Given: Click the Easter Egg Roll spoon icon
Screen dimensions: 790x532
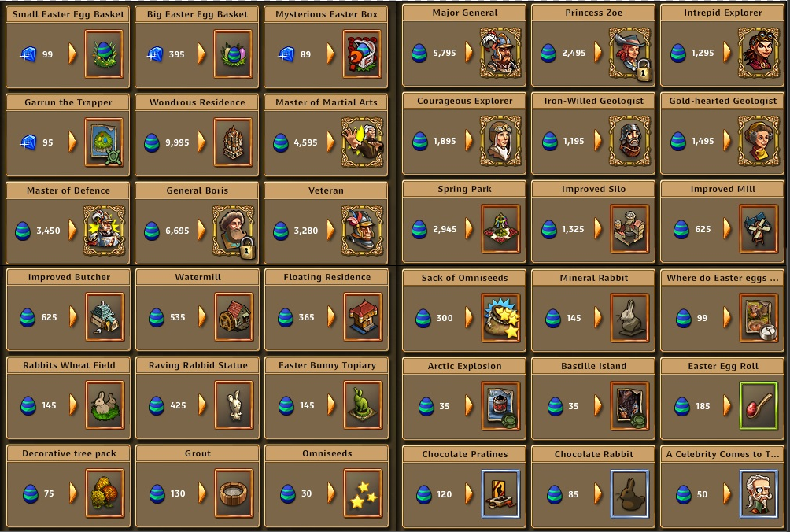Looking at the screenshot, I should pos(759,406).
